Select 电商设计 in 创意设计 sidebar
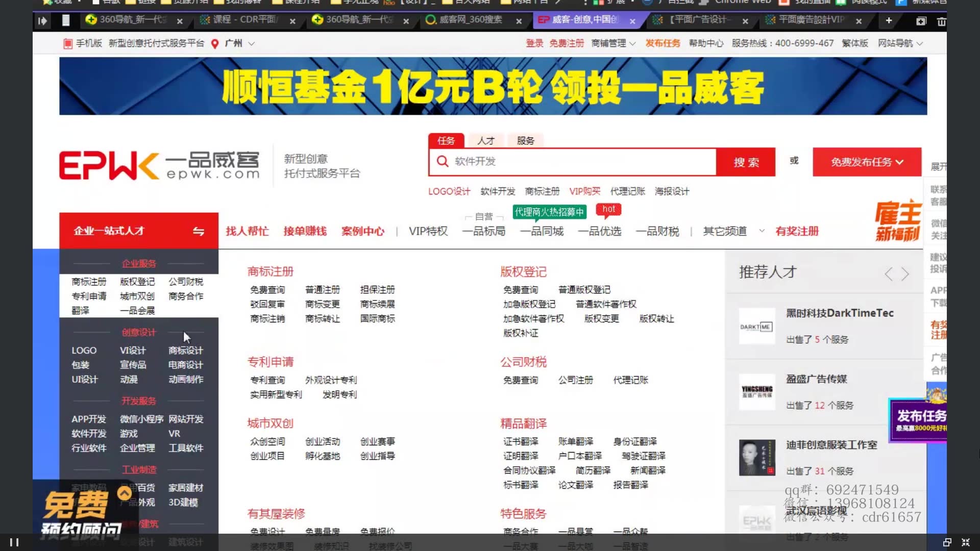The height and width of the screenshot is (551, 980). click(x=186, y=365)
